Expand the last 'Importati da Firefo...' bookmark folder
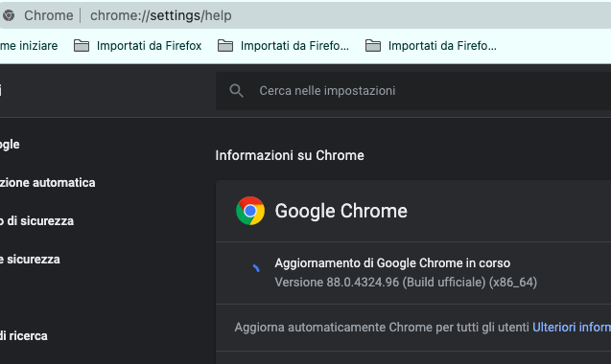The width and height of the screenshot is (611, 364). (x=431, y=46)
